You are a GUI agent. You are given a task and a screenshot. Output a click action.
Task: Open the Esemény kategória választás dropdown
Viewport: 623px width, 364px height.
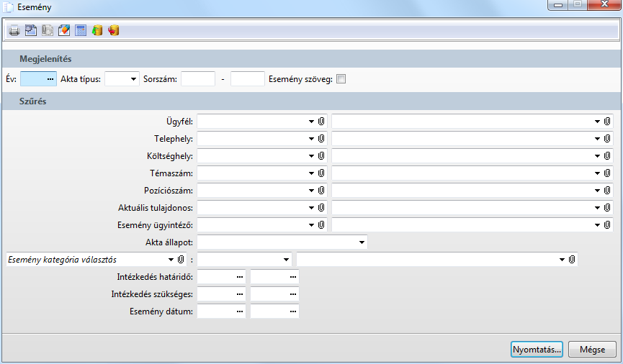[171, 260]
